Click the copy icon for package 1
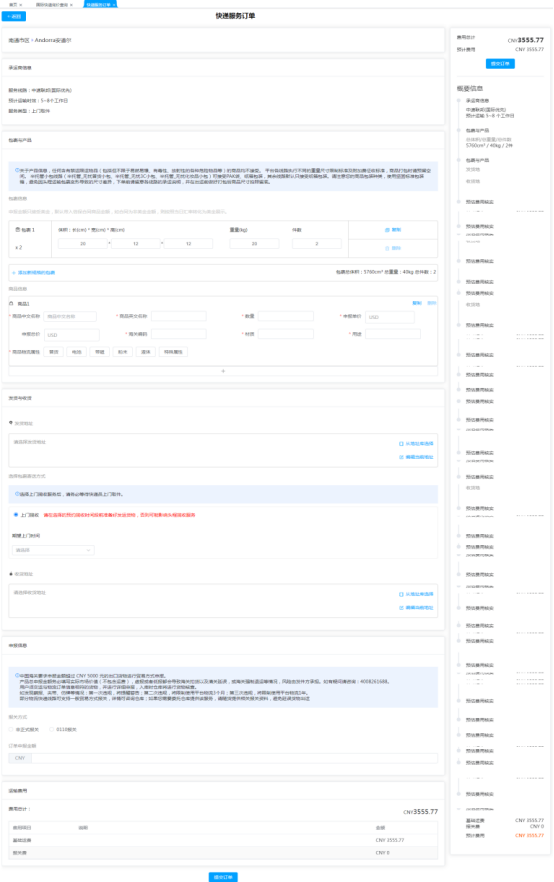The image size is (554, 882). tap(387, 230)
